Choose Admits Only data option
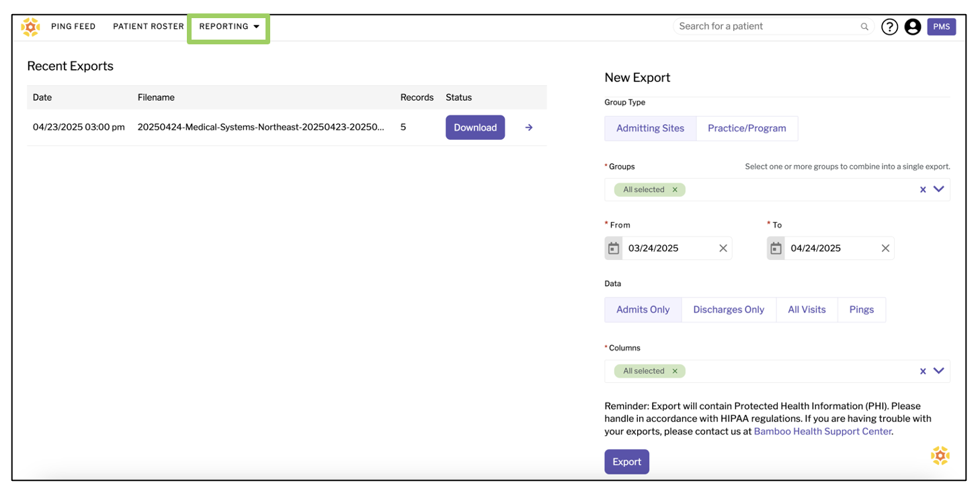Image resolution: width=980 pixels, height=493 pixels. (x=643, y=310)
